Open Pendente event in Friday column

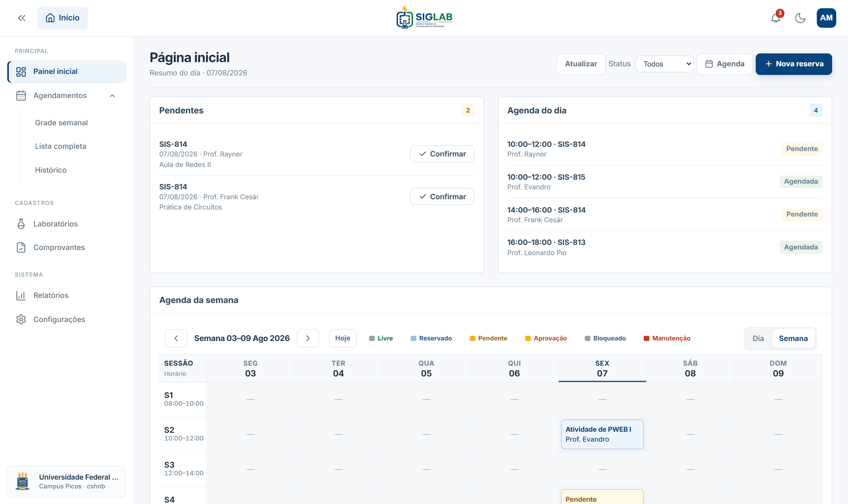602,497
